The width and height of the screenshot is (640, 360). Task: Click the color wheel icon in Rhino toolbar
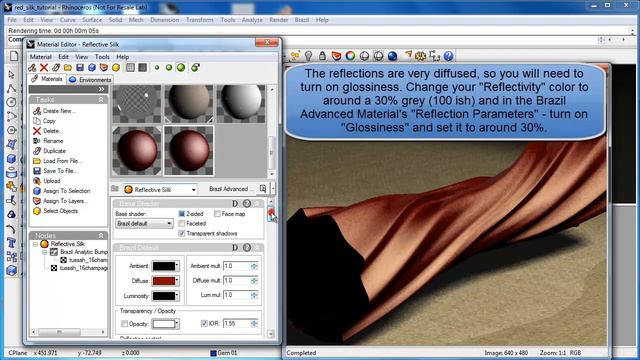[x=350, y=56]
